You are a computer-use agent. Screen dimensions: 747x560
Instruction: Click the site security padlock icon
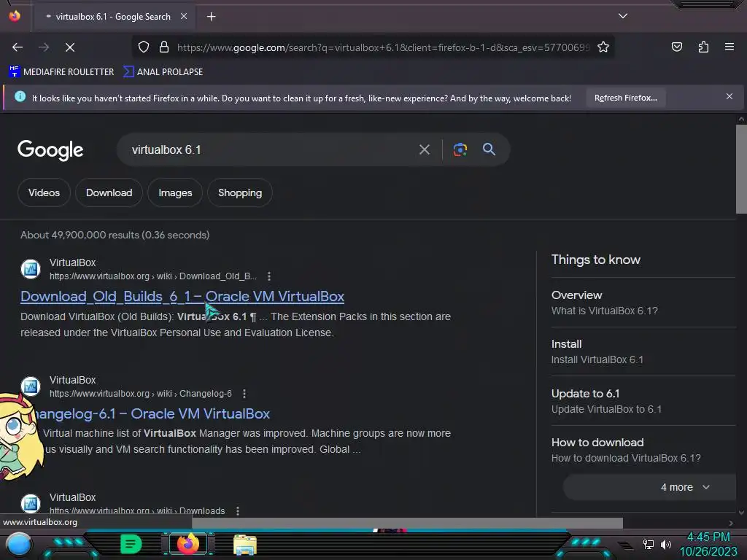coord(164,47)
